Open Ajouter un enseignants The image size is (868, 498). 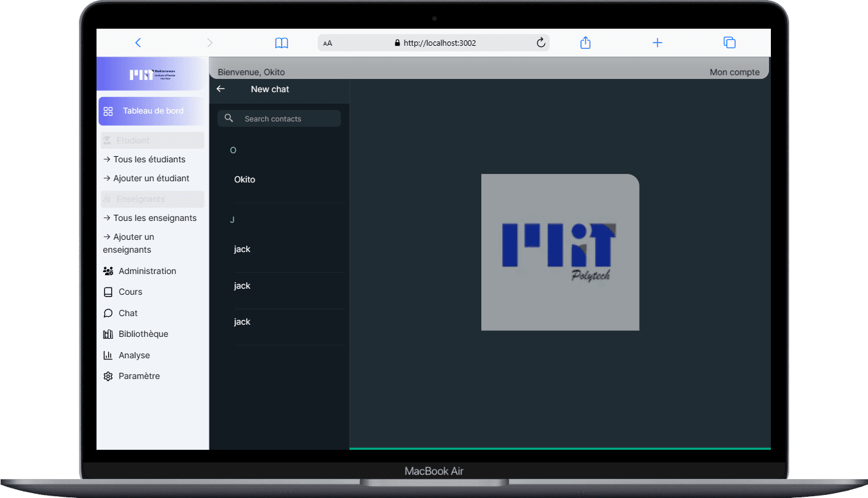coord(129,243)
